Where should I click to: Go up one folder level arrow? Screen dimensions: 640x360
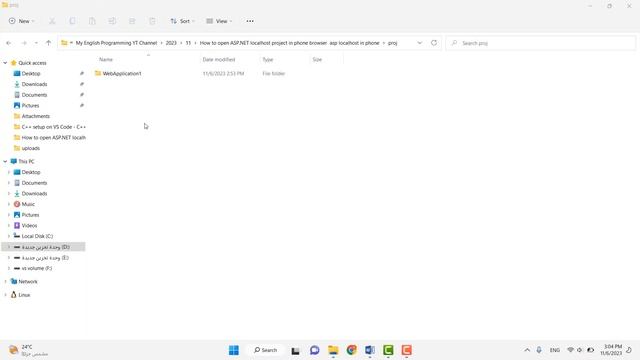tap(49, 43)
